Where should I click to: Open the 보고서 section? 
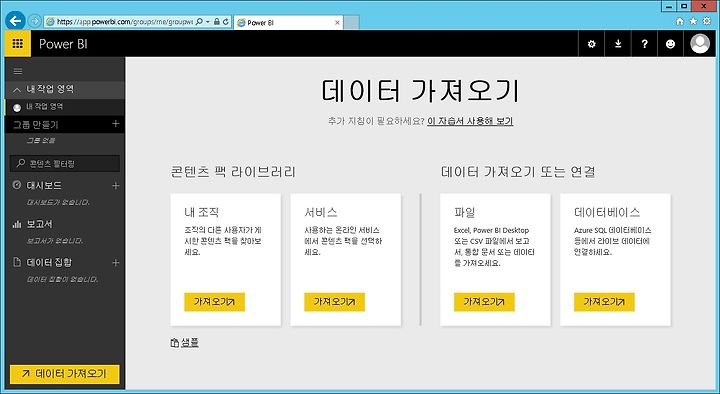pyautogui.click(x=39, y=224)
